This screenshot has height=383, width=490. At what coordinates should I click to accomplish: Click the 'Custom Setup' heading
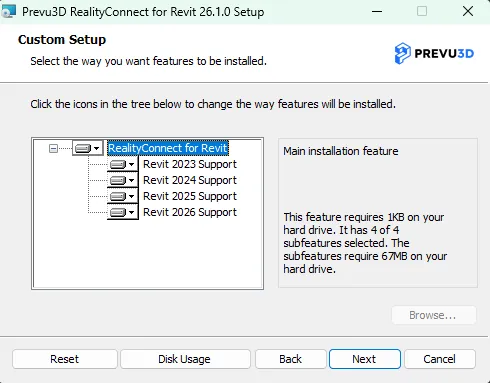pos(62,40)
